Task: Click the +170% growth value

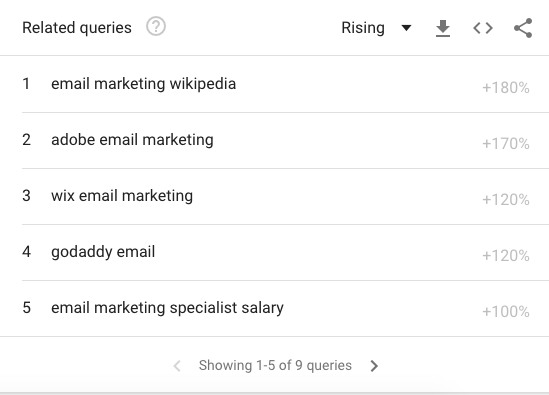Action: click(506, 144)
